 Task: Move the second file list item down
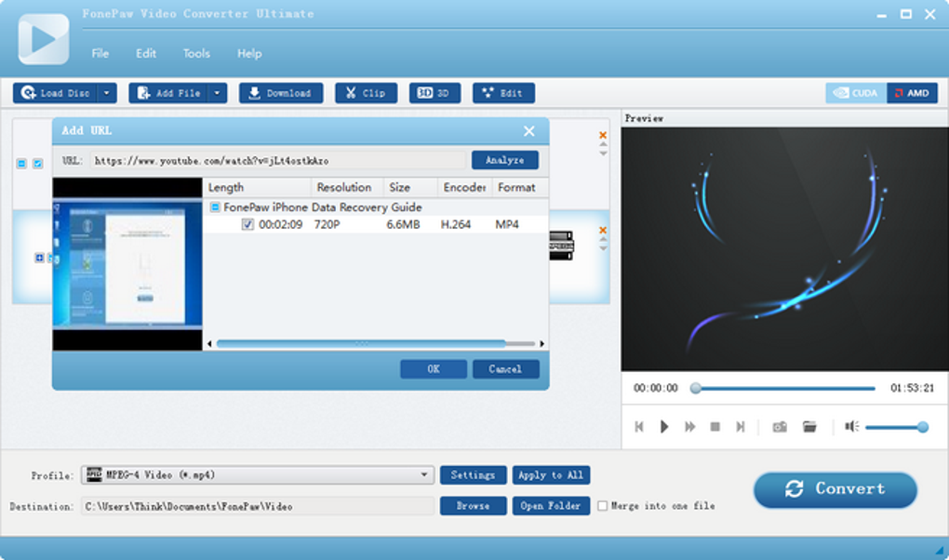pos(603,248)
